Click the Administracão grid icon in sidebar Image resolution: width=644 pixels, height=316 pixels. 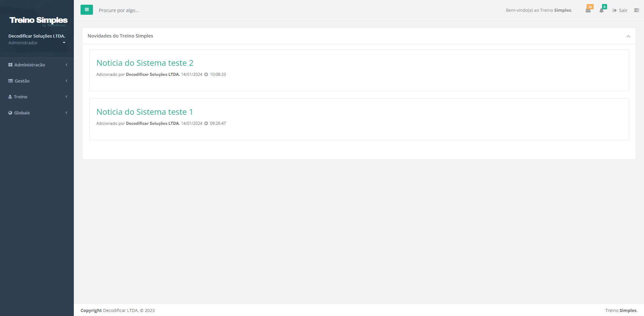tap(10, 65)
